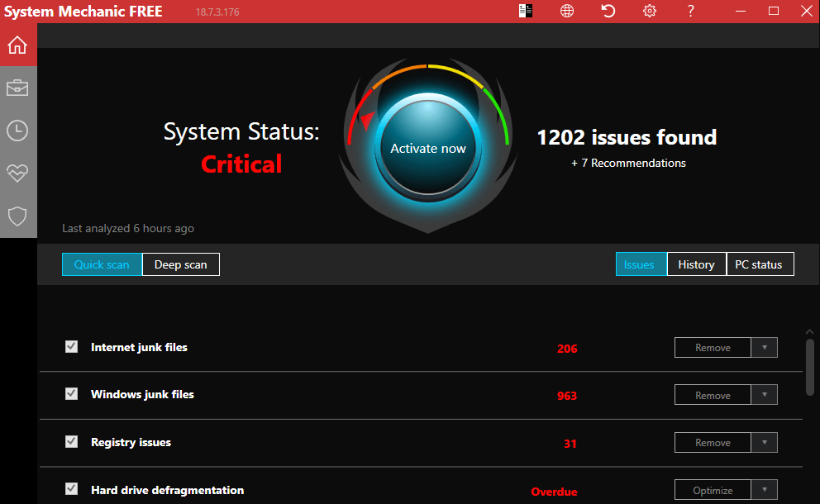Click 'Last analyzed 6 hours ago' text
Image resolution: width=820 pixels, height=504 pixels.
(x=128, y=229)
